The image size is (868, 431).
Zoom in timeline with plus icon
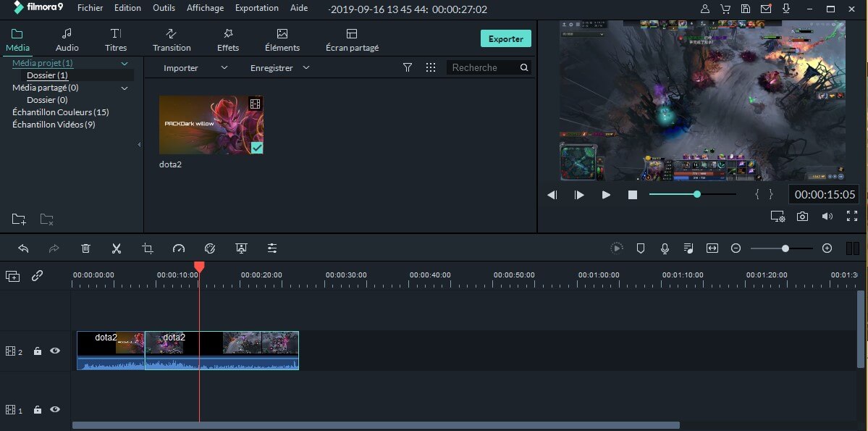827,248
